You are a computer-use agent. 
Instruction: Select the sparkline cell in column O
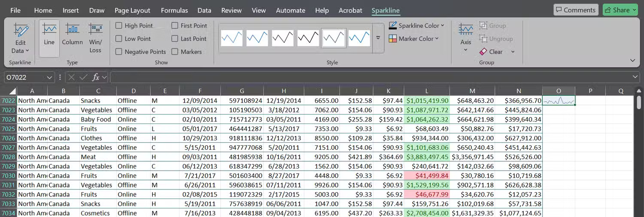coord(559,101)
